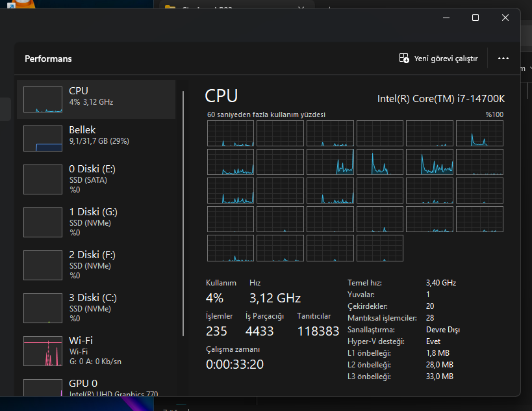Select the CPU mini graph thumbnail

point(43,99)
